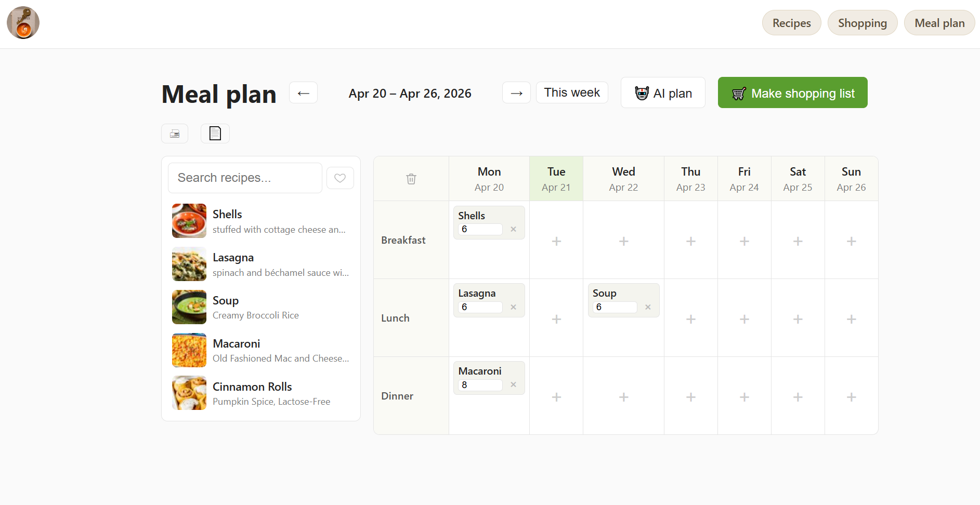This screenshot has height=505, width=980.
Task: Click the previous week arrow
Action: pyautogui.click(x=303, y=92)
